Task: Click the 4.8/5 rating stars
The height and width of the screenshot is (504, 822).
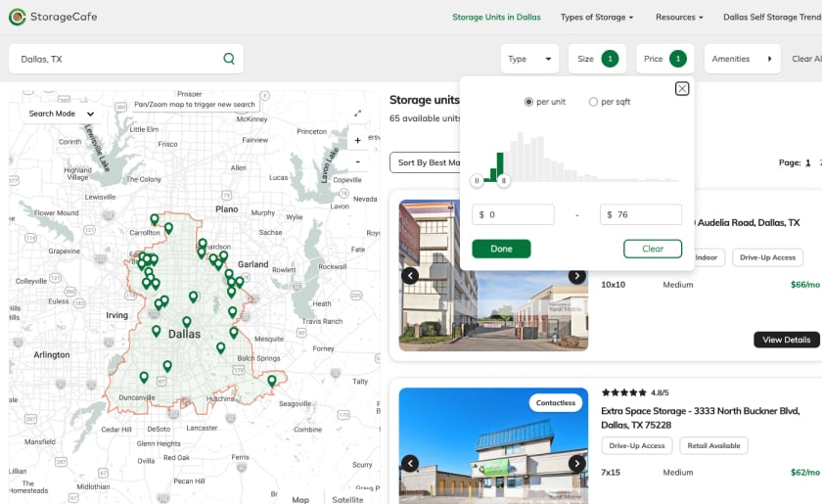Action: click(624, 392)
